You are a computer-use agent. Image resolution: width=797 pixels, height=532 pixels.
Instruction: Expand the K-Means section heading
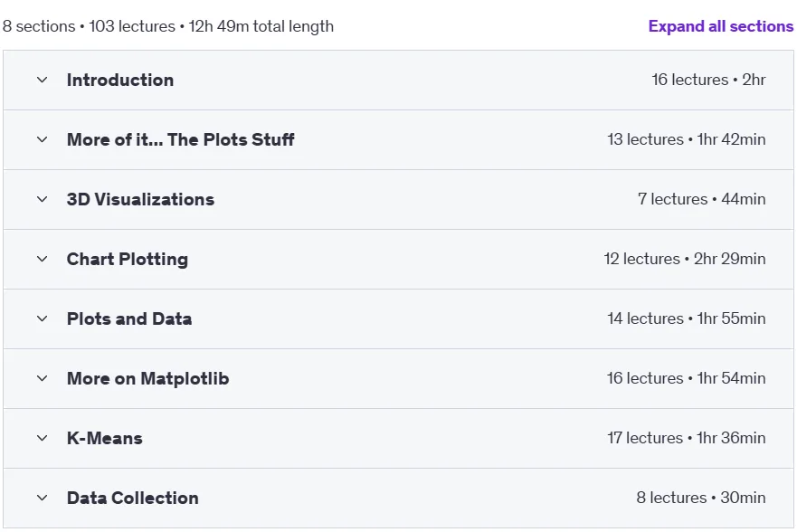pos(104,438)
